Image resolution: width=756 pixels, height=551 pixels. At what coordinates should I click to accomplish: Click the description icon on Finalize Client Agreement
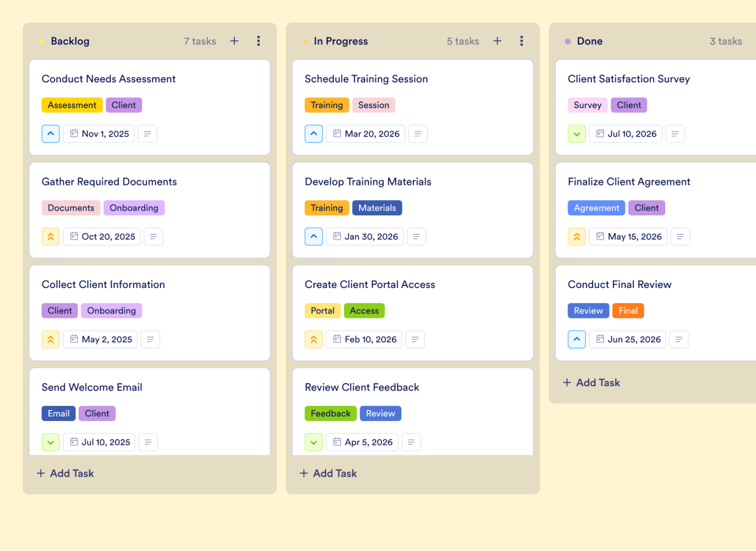point(680,236)
